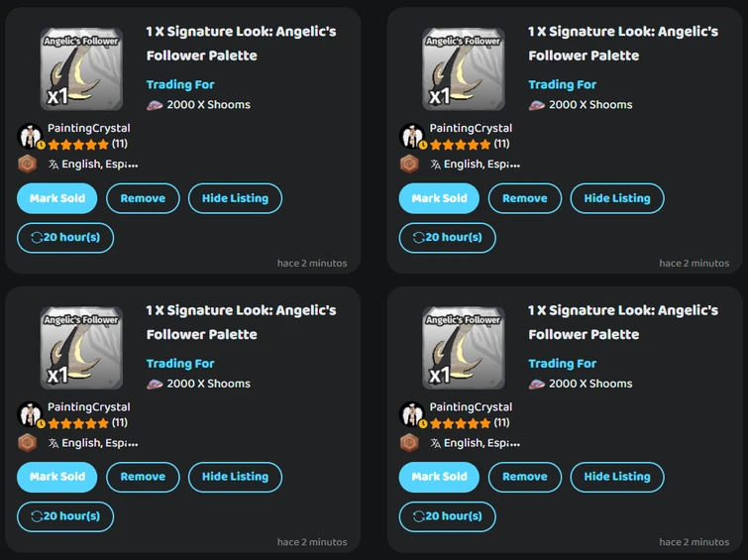This screenshot has width=748, height=560.
Task: Click the seller avatar in bottom-left listing
Action: [31, 415]
